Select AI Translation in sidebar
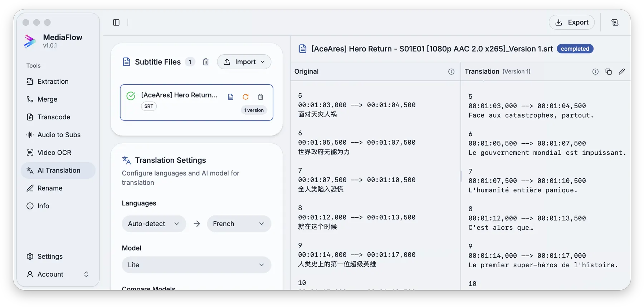Viewport: 644px width, 307px height. (x=58, y=170)
